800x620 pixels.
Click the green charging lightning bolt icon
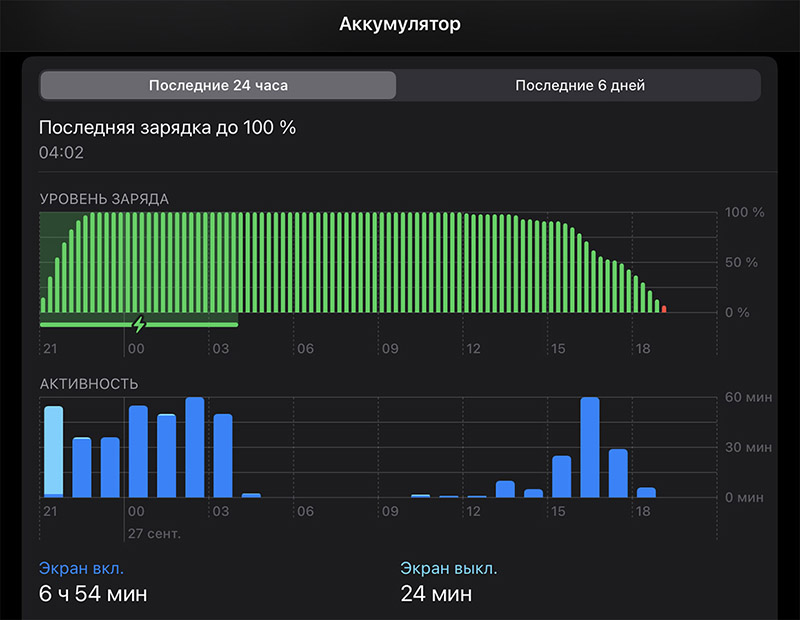pyautogui.click(x=139, y=324)
